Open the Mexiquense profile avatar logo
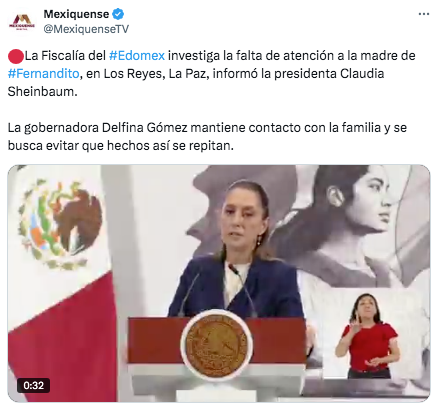This screenshot has width=440, height=405. [21, 22]
